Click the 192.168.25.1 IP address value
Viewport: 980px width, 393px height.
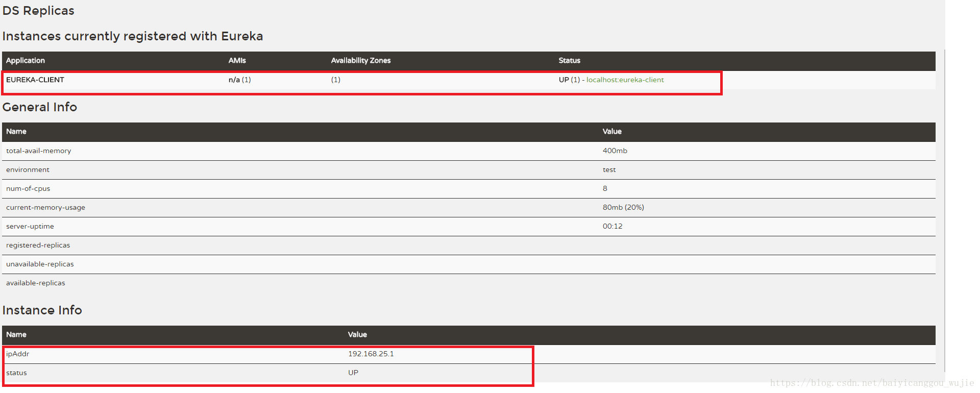point(371,354)
